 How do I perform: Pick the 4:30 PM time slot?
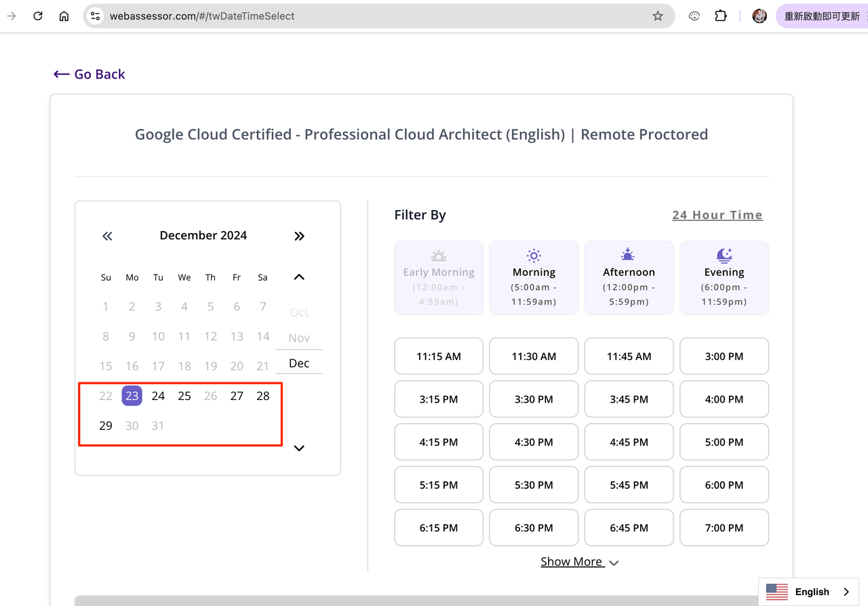coord(534,442)
